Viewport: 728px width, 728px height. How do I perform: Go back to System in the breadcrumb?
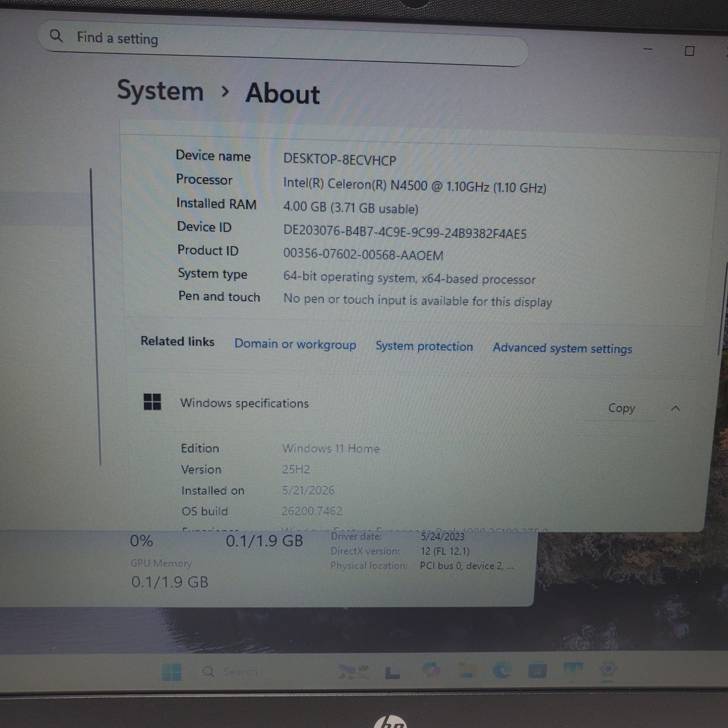click(x=160, y=91)
